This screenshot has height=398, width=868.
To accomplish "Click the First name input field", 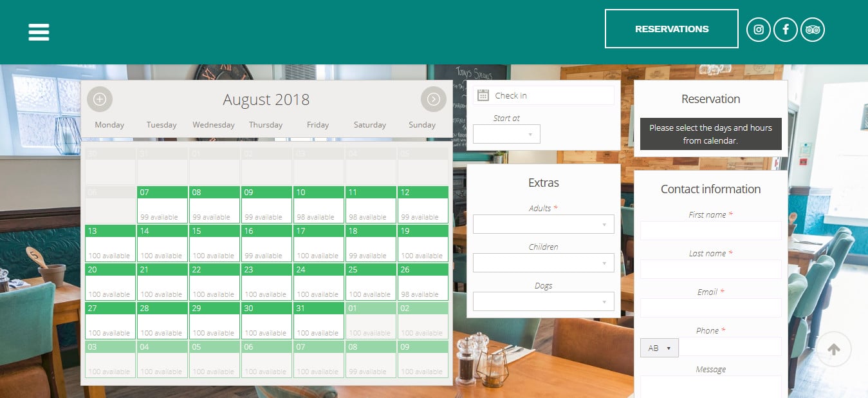I will pyautogui.click(x=711, y=231).
